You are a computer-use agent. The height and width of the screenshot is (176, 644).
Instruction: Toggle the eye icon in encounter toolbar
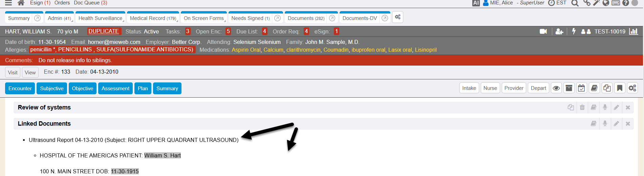pos(556,88)
